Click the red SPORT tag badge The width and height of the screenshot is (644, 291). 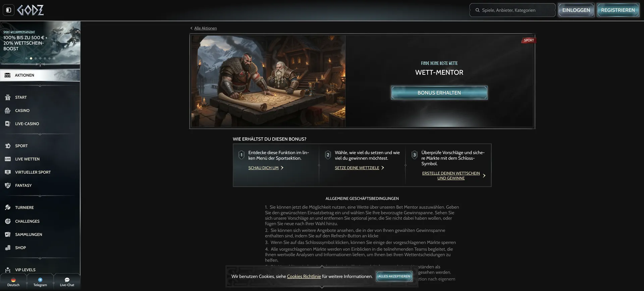point(529,40)
